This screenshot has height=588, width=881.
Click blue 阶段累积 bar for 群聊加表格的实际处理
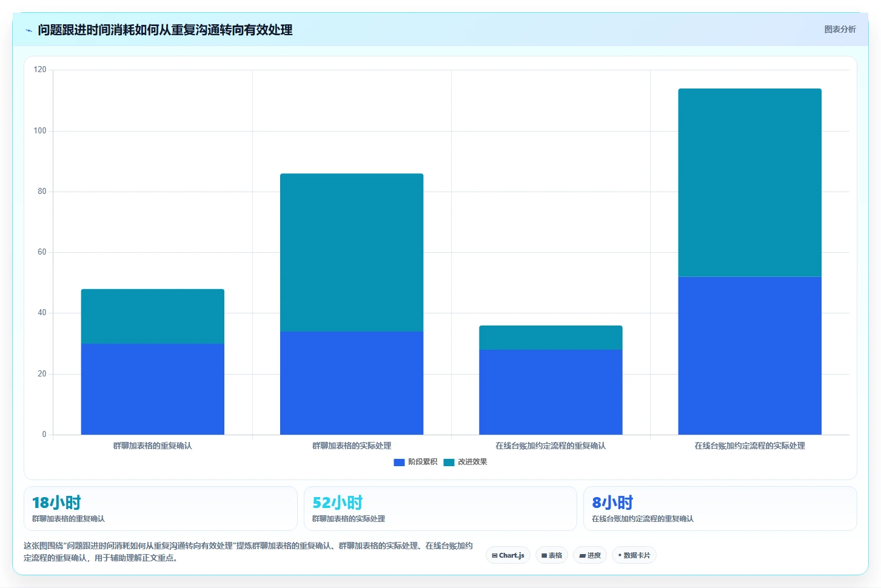tap(352, 383)
